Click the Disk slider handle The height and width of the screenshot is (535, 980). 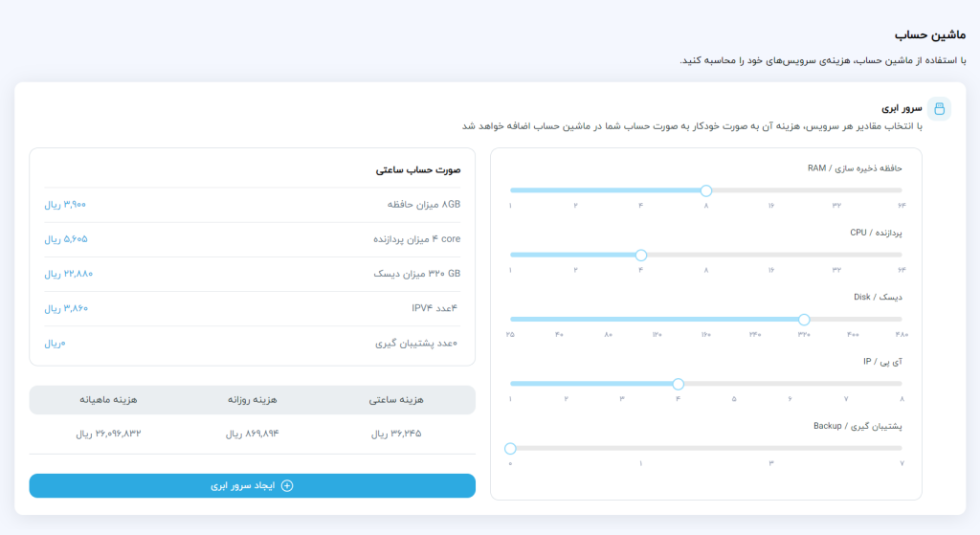pyautogui.click(x=804, y=319)
